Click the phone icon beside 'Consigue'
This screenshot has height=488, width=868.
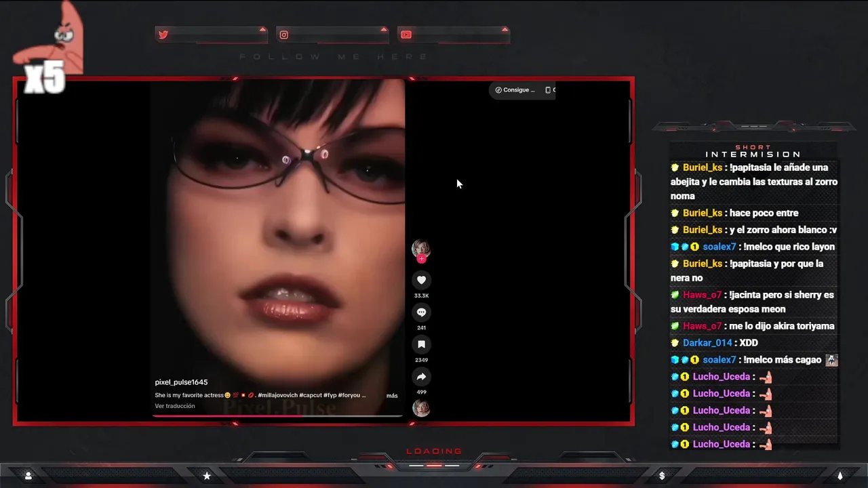point(548,89)
